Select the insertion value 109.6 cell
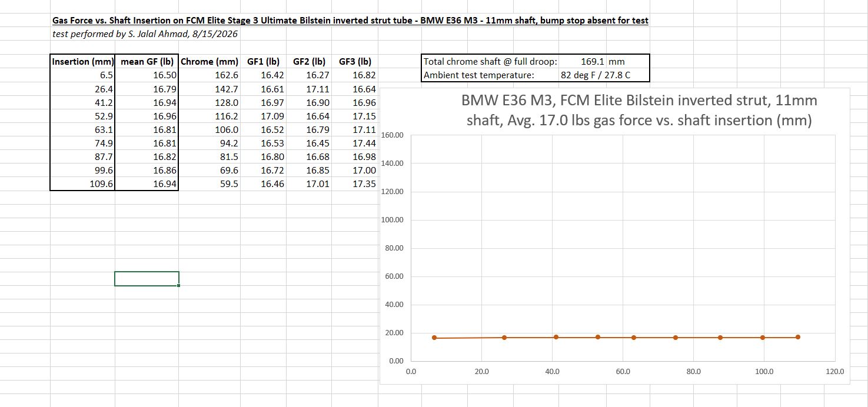868x407 pixels. point(82,184)
